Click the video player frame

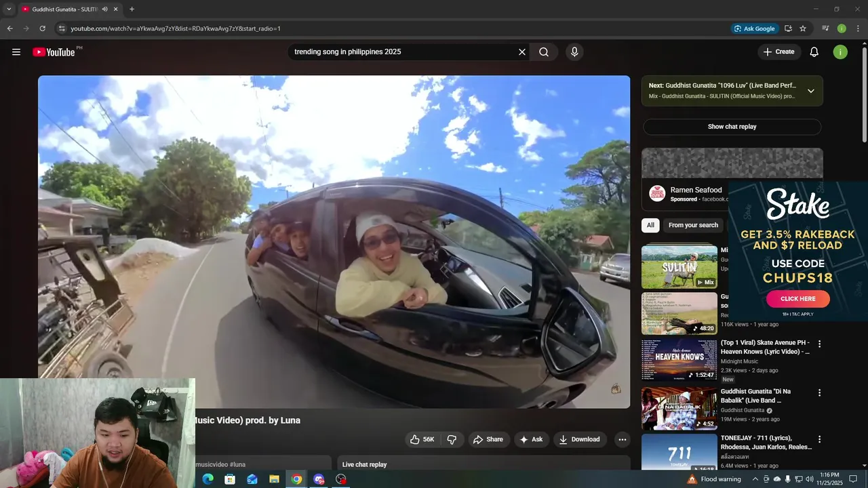334,241
